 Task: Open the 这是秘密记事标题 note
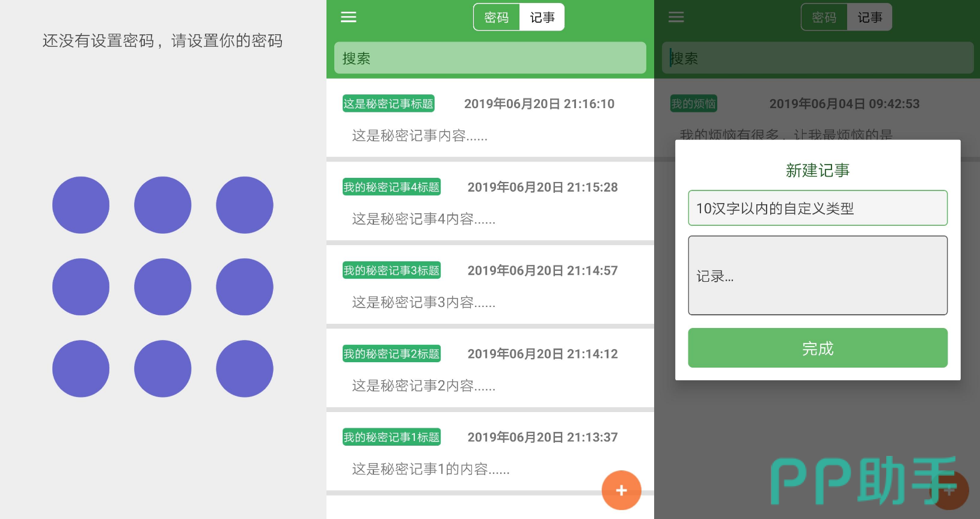point(489,119)
